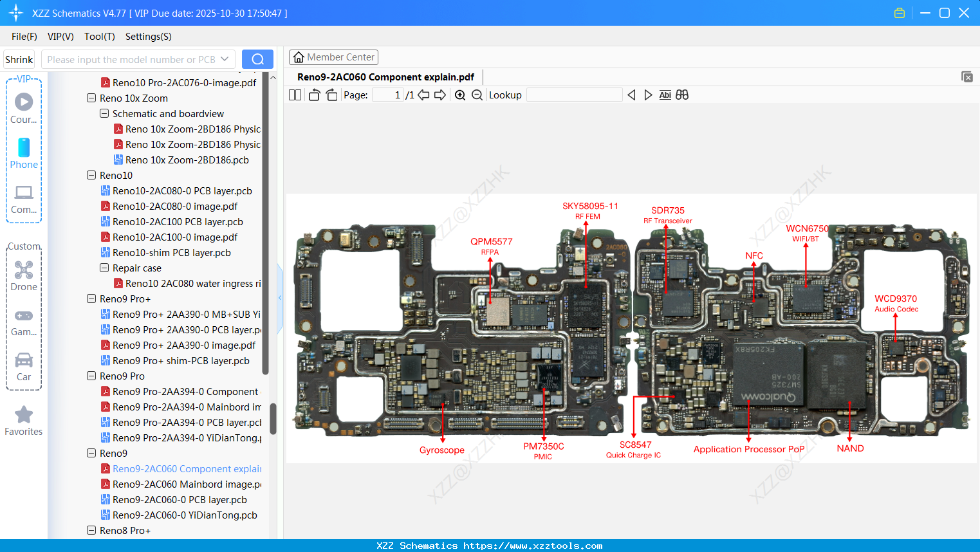980x552 pixels.
Task: Select the Reno9-2AC060 Component explain.pdf tab
Action: (385, 77)
